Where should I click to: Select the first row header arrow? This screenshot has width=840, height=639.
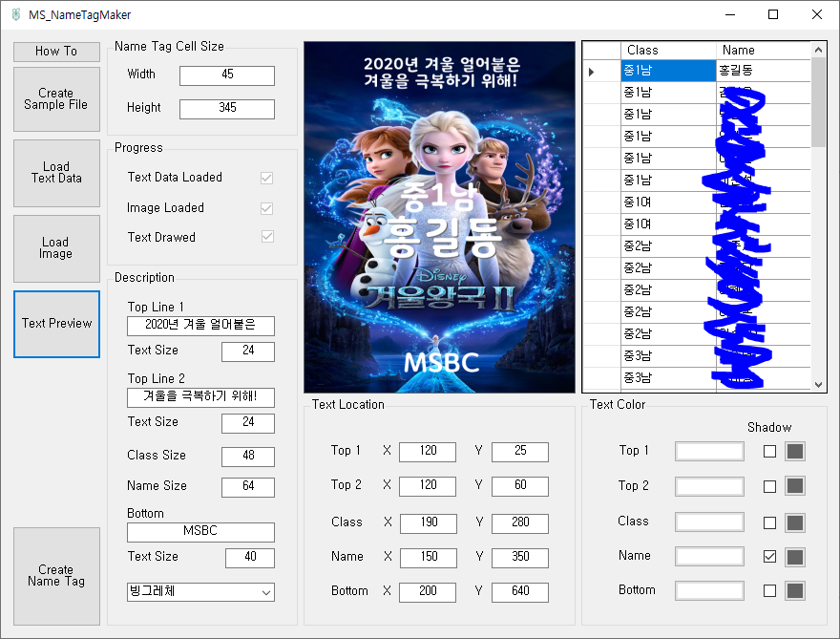click(601, 71)
